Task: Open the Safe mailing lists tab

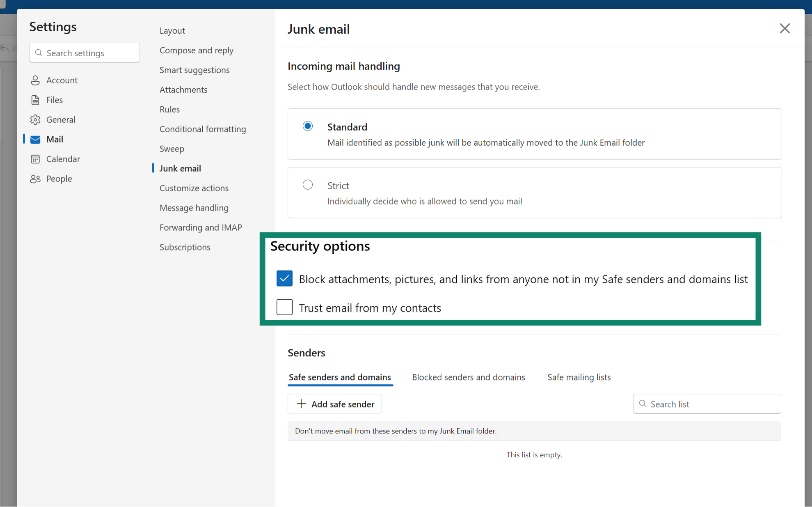Action: click(x=579, y=377)
